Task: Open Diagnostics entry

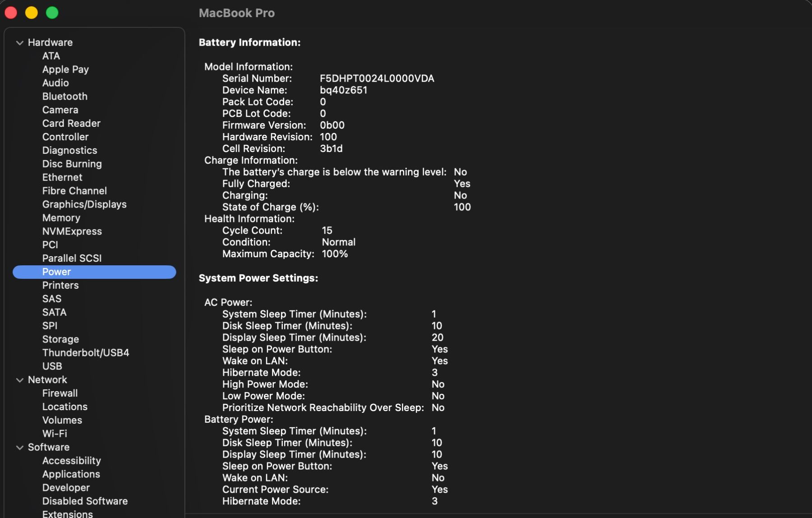Action: coord(69,151)
